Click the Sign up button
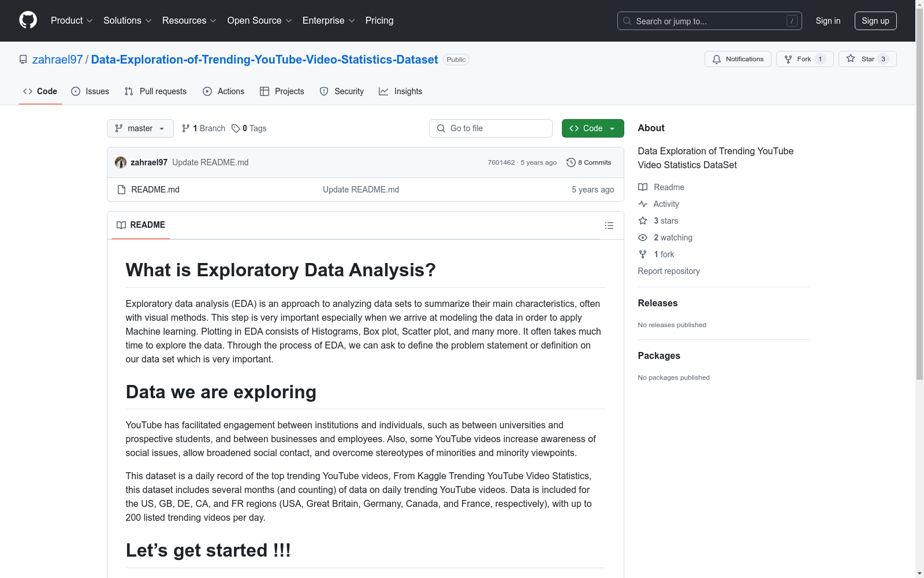Image resolution: width=924 pixels, height=578 pixels. (875, 21)
